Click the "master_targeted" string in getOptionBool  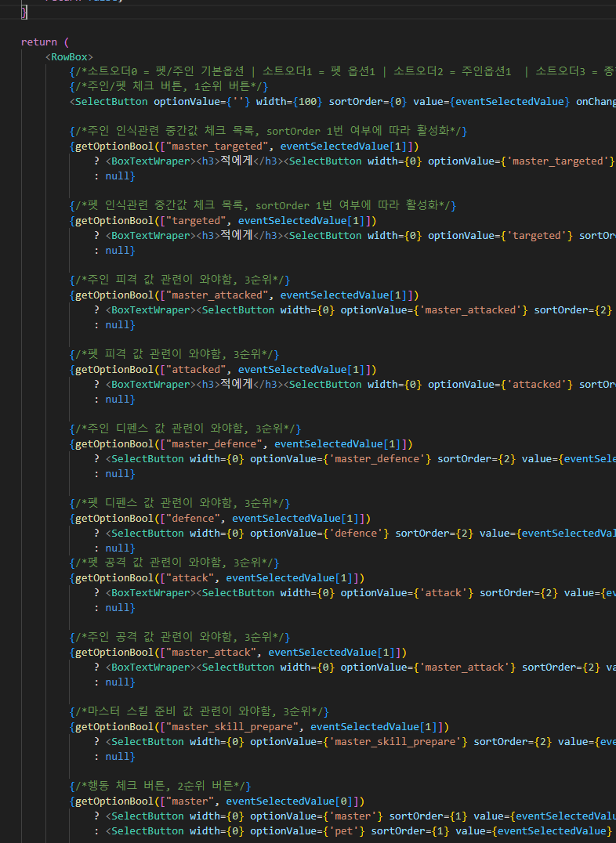(x=217, y=147)
